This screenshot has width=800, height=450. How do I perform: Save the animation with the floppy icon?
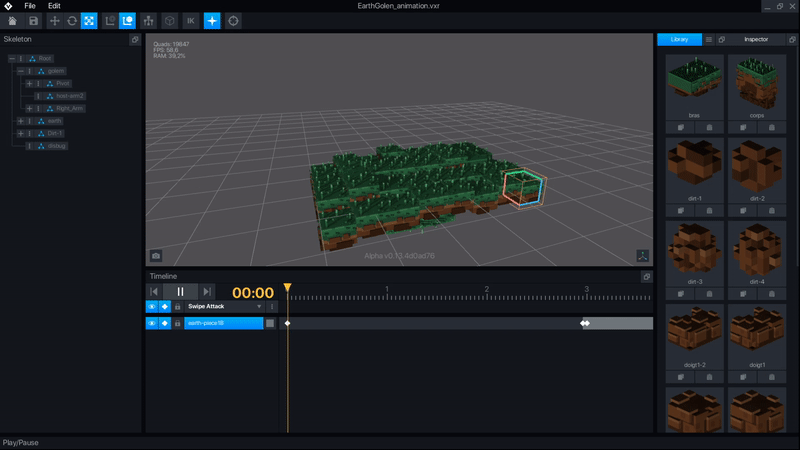(33, 21)
